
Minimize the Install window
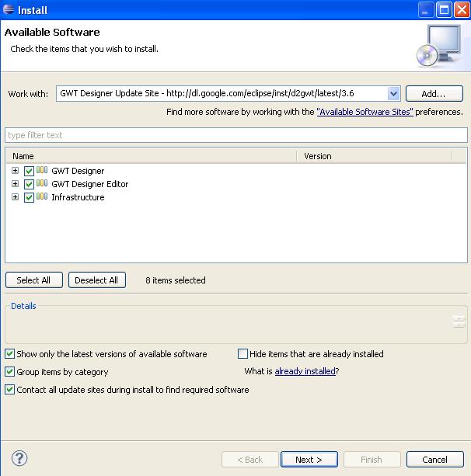tap(426, 10)
